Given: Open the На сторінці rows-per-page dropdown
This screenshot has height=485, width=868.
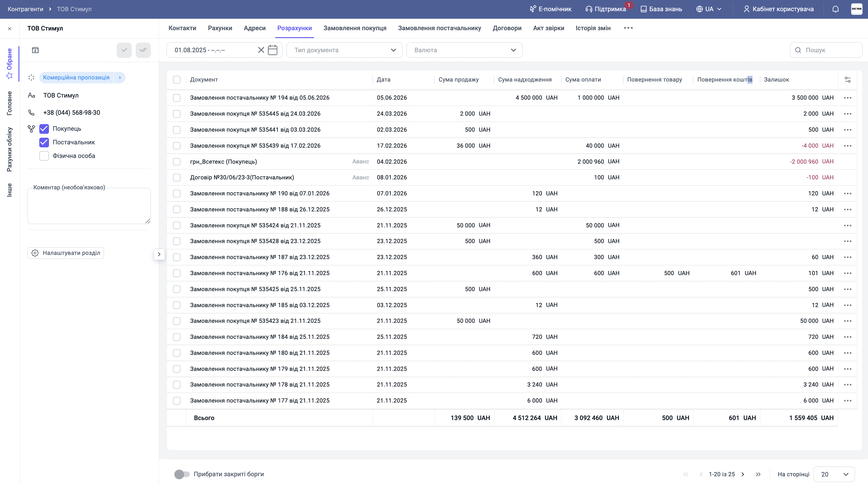Looking at the screenshot, I should pos(834,474).
